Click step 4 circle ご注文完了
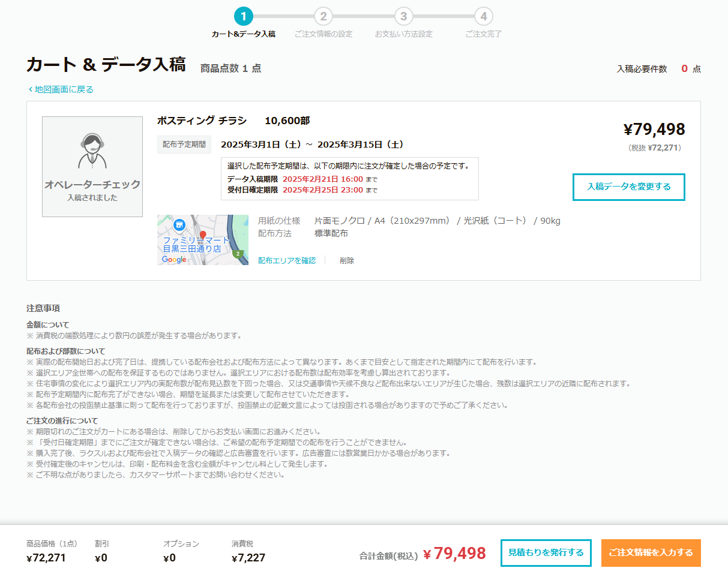Viewport: 728px width, 580px height. (484, 16)
